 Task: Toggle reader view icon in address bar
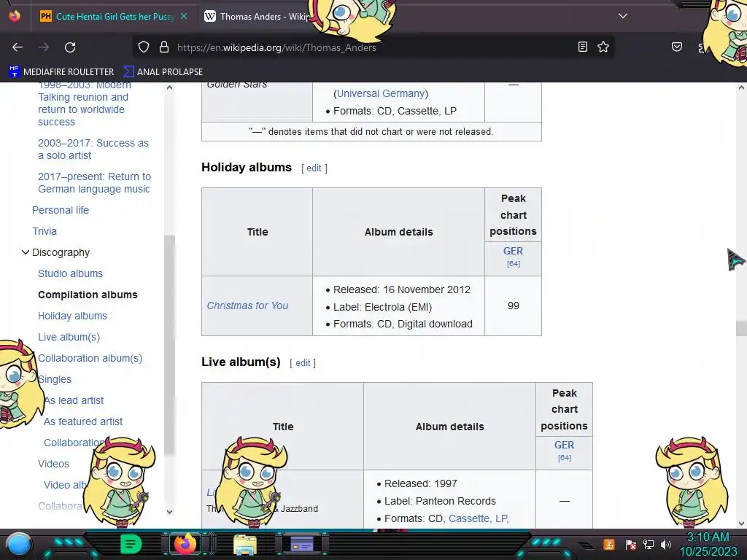[x=582, y=47]
